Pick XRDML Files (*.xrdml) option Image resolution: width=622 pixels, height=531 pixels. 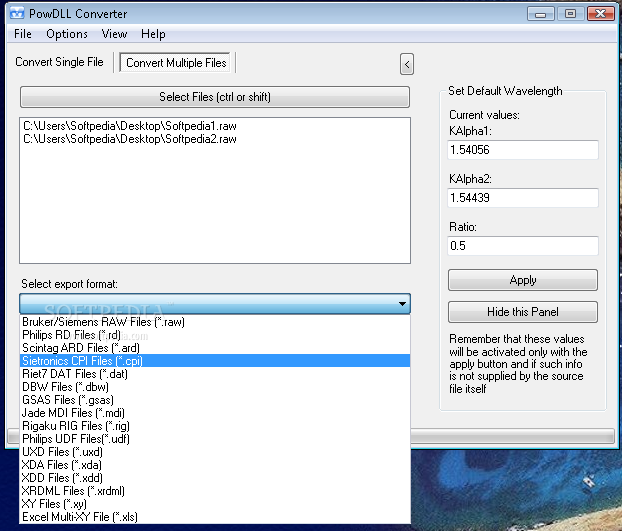[x=215, y=491]
